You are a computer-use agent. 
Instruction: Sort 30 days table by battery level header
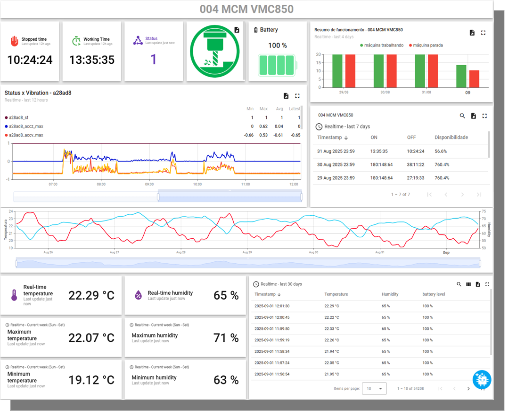click(x=434, y=294)
